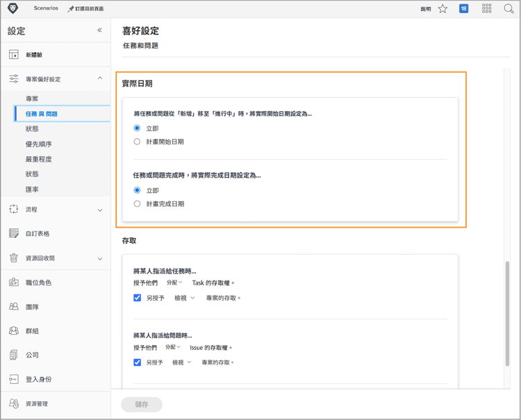521x420 pixels.
Task: Open 嚴重程度 preferences item
Action: pyautogui.click(x=38, y=159)
